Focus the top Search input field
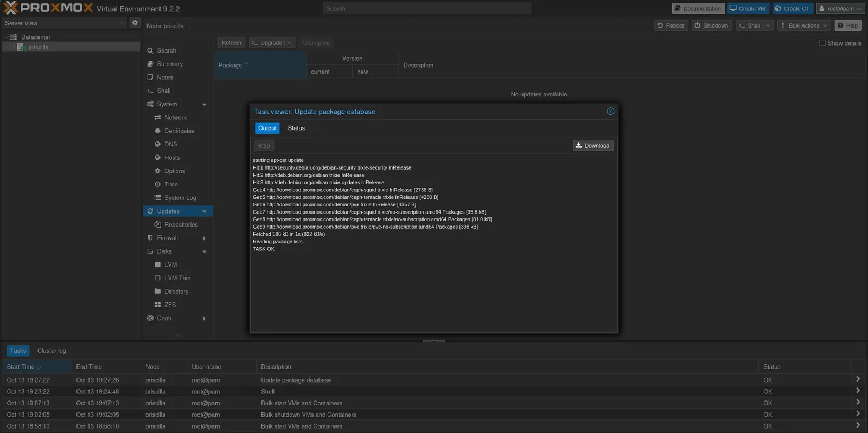The height and width of the screenshot is (433, 868). point(427,8)
